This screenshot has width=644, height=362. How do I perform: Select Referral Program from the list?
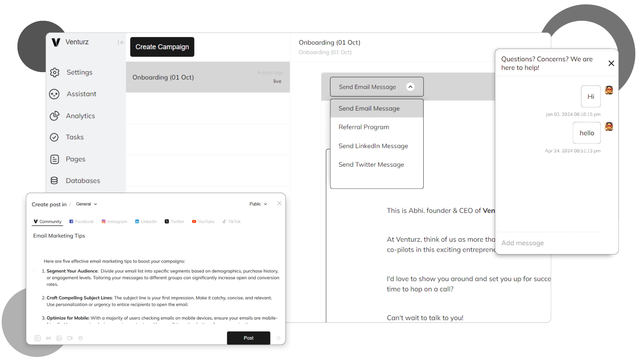tap(364, 127)
